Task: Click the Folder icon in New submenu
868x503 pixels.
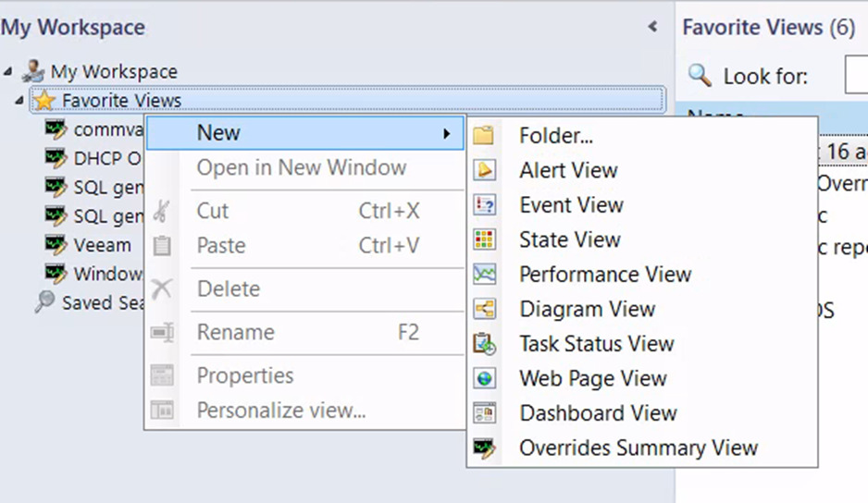Action: coord(483,135)
